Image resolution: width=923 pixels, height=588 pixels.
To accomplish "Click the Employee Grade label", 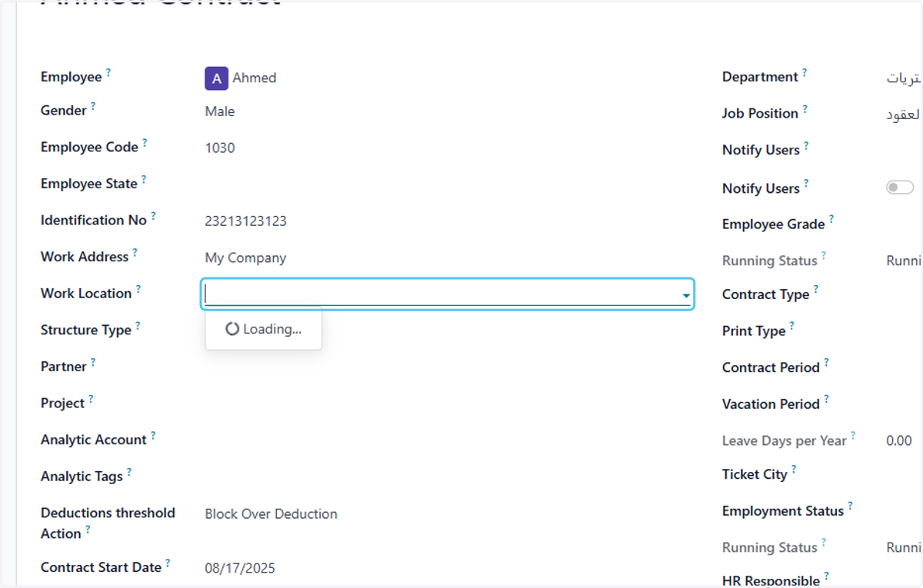I will (x=774, y=224).
